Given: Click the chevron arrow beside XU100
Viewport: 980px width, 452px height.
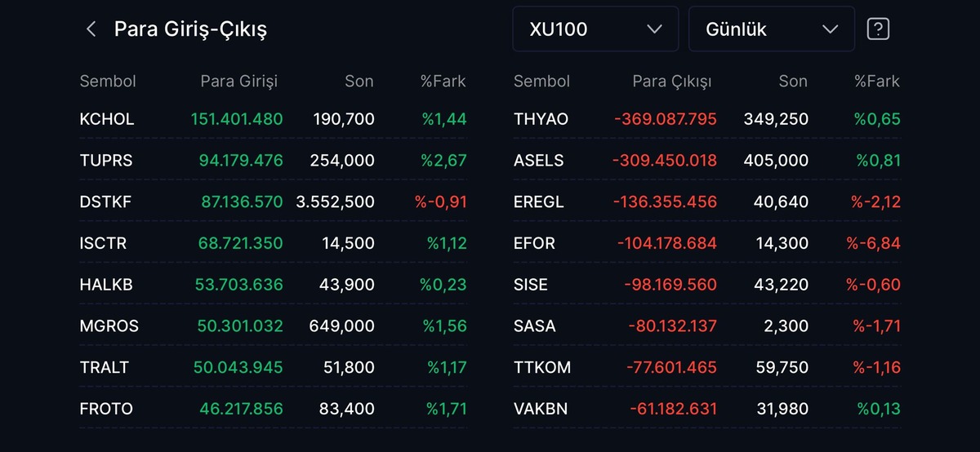Looking at the screenshot, I should (654, 29).
